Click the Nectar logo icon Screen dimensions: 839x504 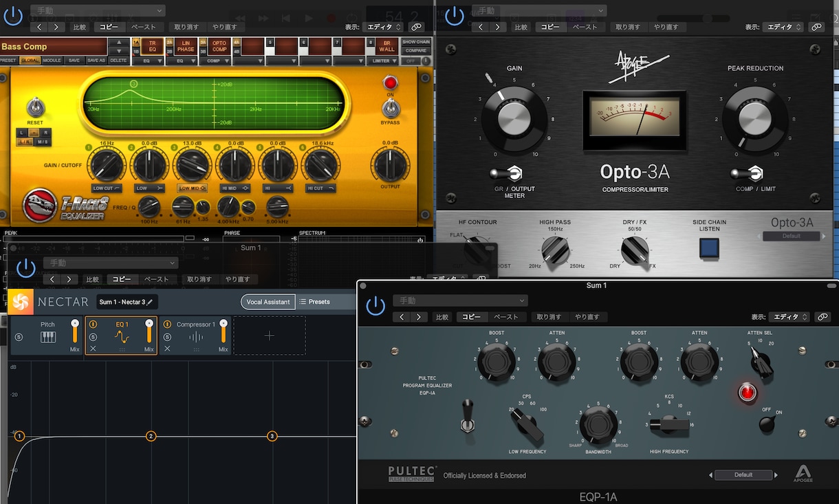21,302
